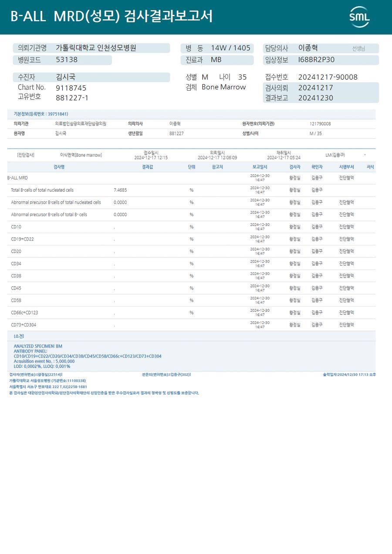Select the Total B-cells result row

point(191,190)
